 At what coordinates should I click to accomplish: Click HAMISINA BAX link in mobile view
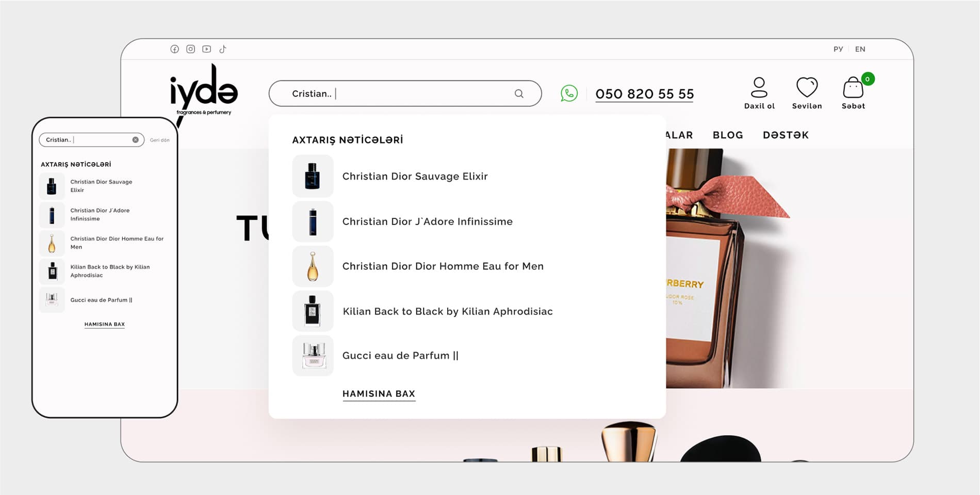coord(105,325)
